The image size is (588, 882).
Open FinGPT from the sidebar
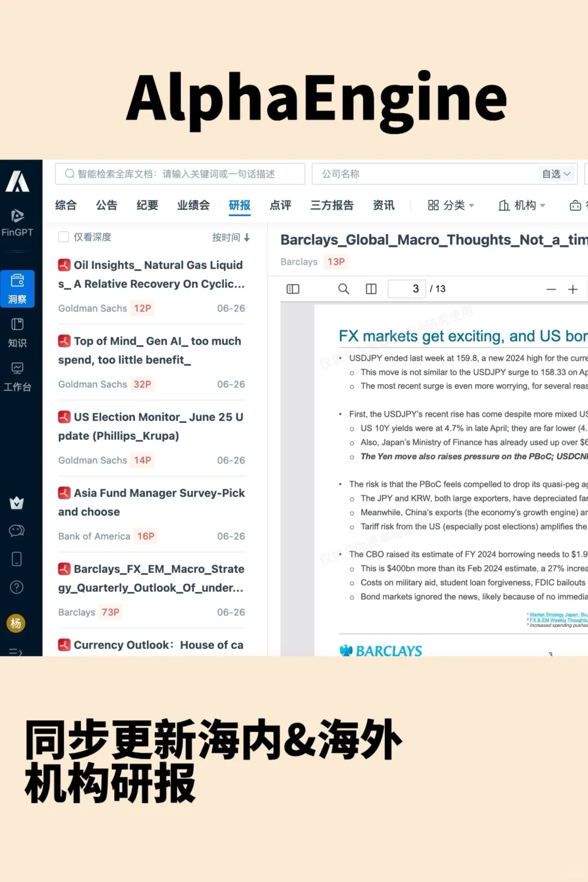(17, 223)
